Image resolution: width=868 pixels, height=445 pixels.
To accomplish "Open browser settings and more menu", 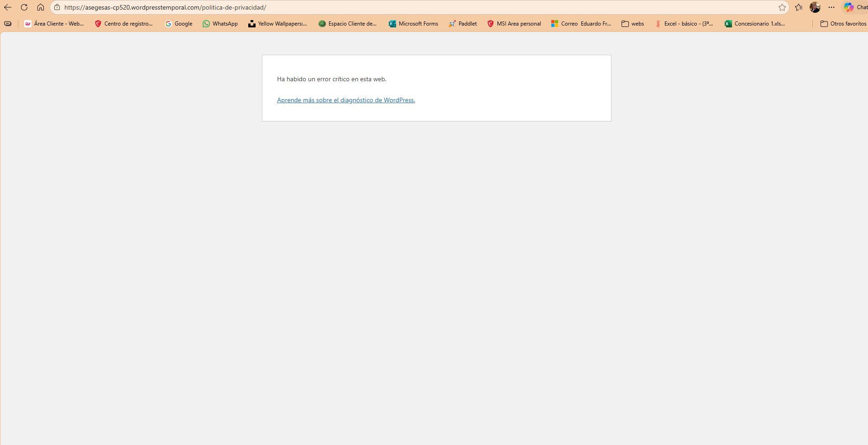I will (x=831, y=7).
